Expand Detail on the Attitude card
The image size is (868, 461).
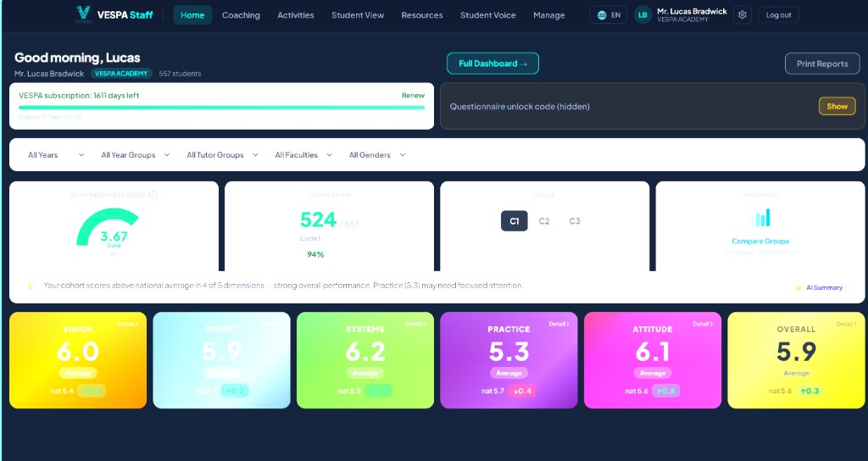tap(703, 325)
